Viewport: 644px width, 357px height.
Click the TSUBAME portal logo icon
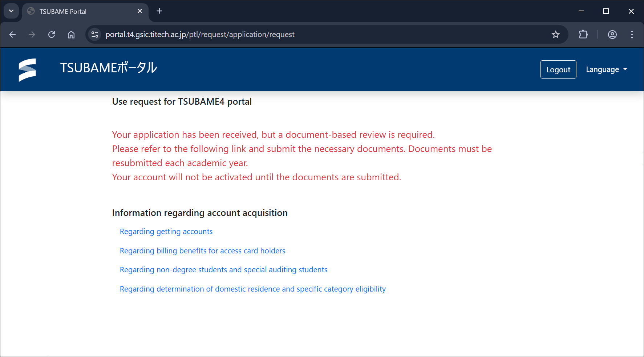click(27, 70)
